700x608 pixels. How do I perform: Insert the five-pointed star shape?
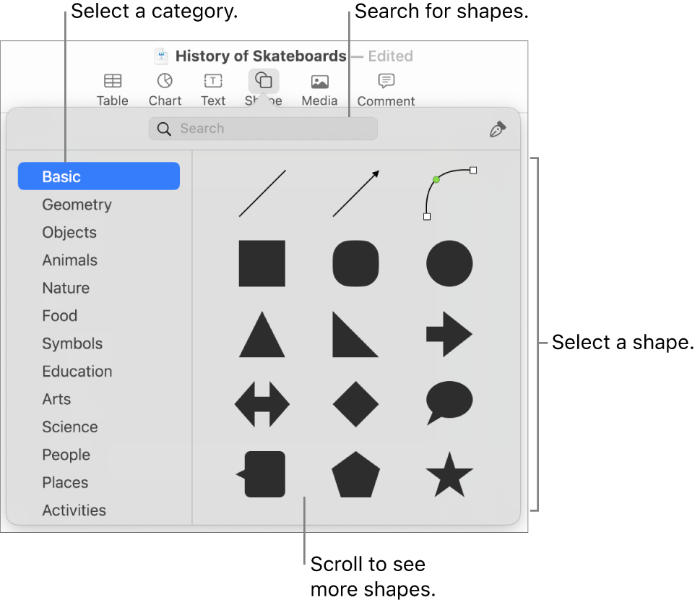pyautogui.click(x=449, y=475)
